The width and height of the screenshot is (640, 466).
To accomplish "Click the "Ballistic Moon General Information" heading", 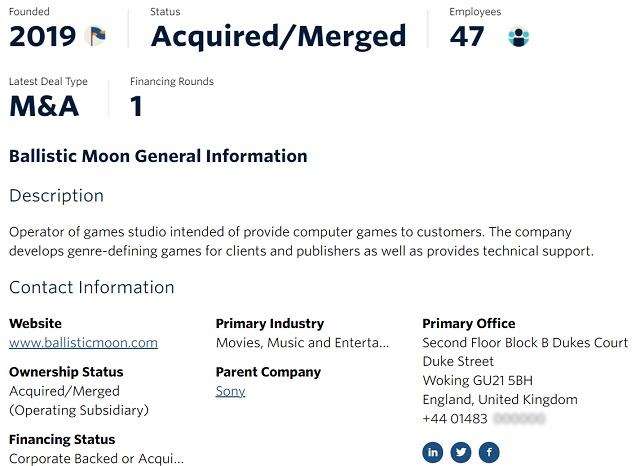I will (158, 156).
